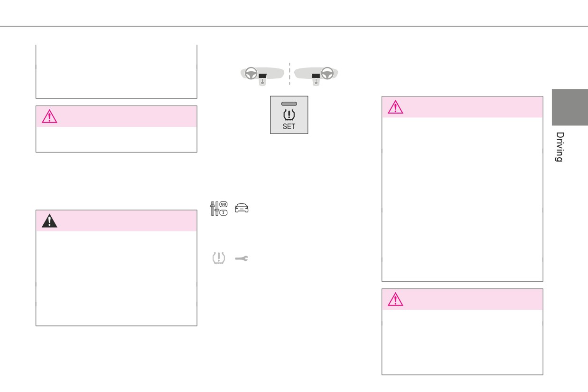Click the vertical sliders in settings icon
The width and height of the screenshot is (588, 392).
pos(214,209)
